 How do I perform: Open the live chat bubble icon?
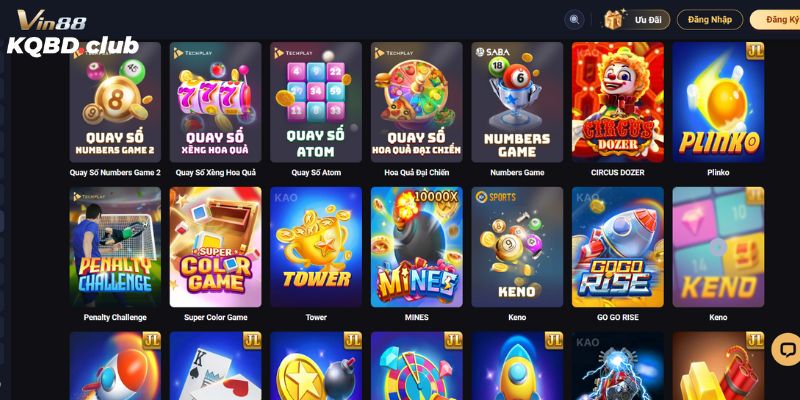[x=787, y=349]
